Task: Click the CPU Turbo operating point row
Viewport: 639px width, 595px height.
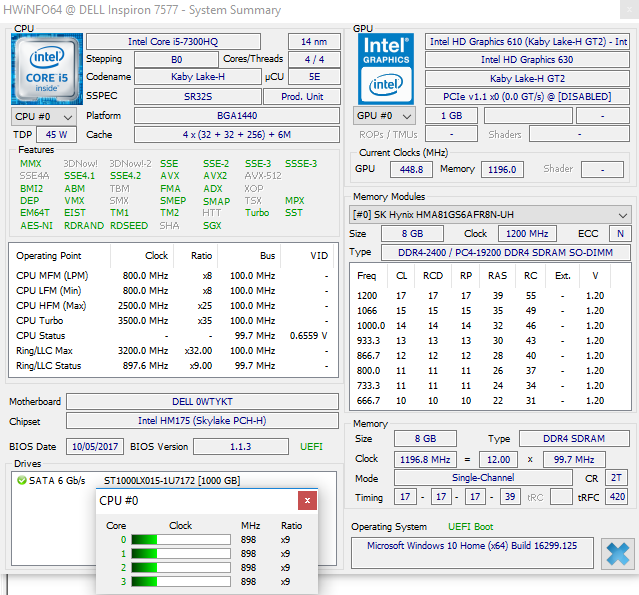Action: (172, 321)
